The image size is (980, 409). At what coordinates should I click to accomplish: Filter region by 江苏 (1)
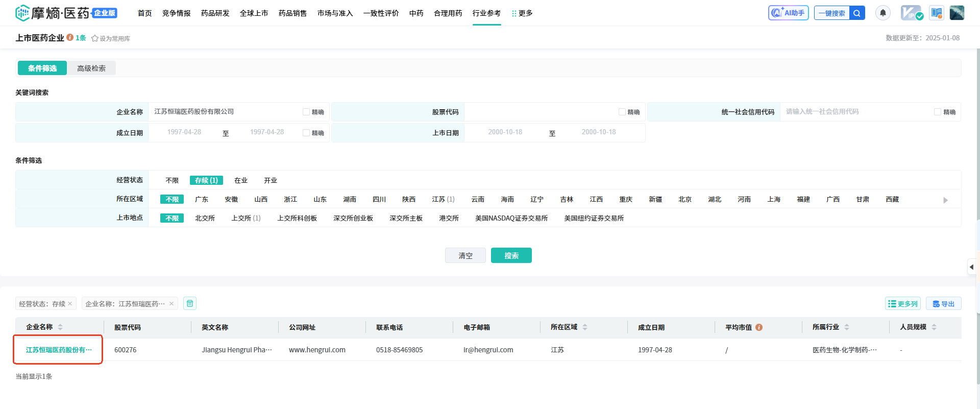tap(443, 199)
